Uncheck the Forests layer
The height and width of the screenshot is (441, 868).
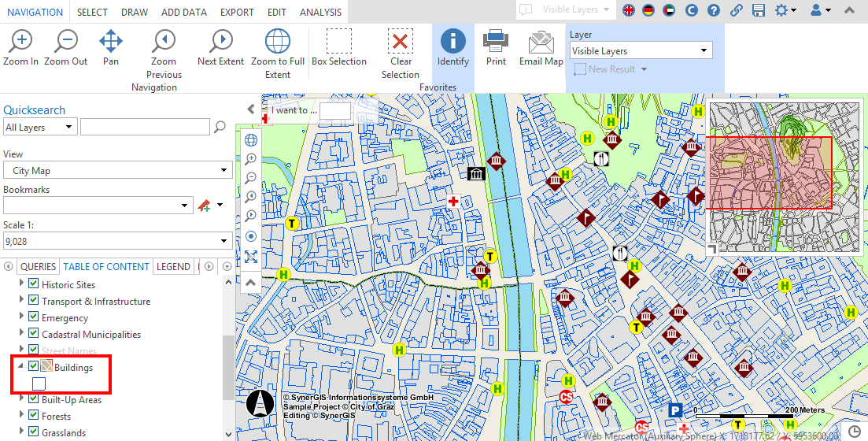coord(33,416)
